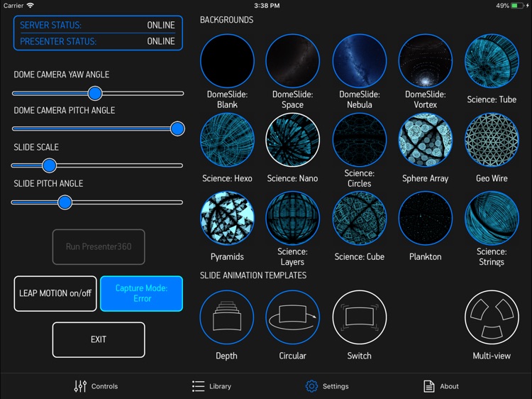Pick the DomeSlide: Nebula background
Image resolution: width=532 pixels, height=399 pixels.
(x=360, y=61)
